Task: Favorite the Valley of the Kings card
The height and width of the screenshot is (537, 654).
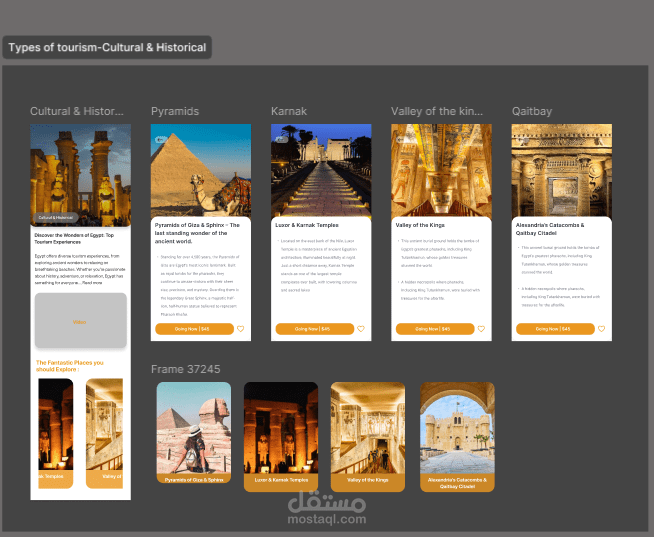Action: (481, 329)
